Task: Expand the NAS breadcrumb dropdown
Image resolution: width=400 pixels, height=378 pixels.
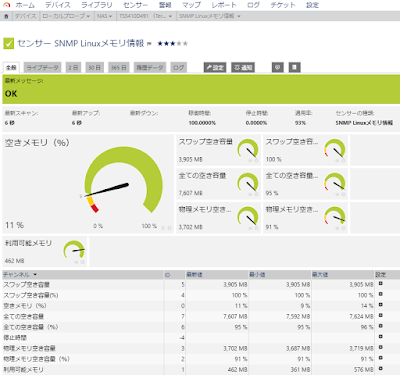Action: pyautogui.click(x=110, y=16)
